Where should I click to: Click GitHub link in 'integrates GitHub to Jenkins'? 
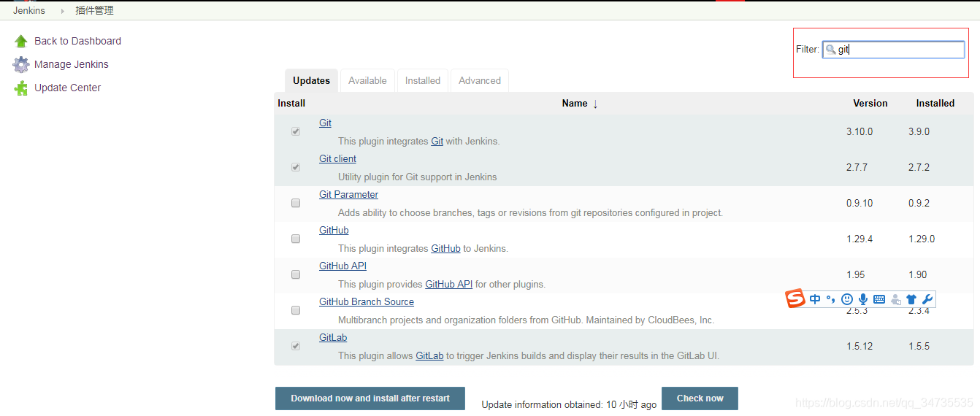[445, 249]
